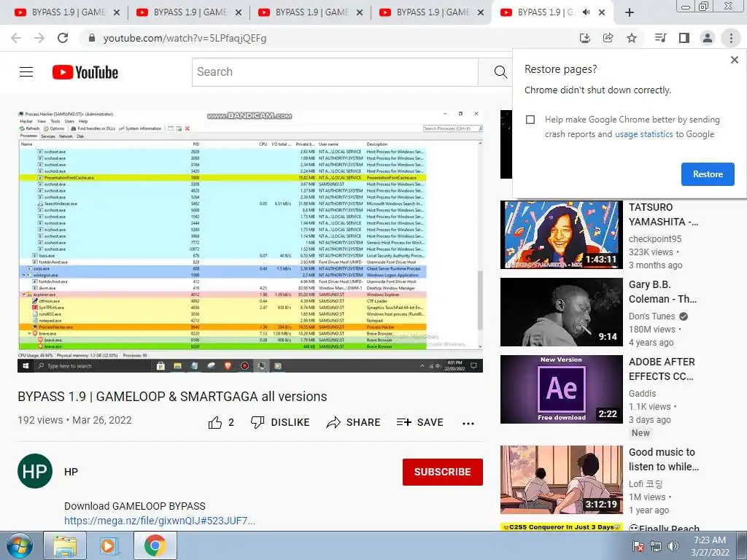Open the network icon in system tray
747x560 pixels.
point(656,547)
